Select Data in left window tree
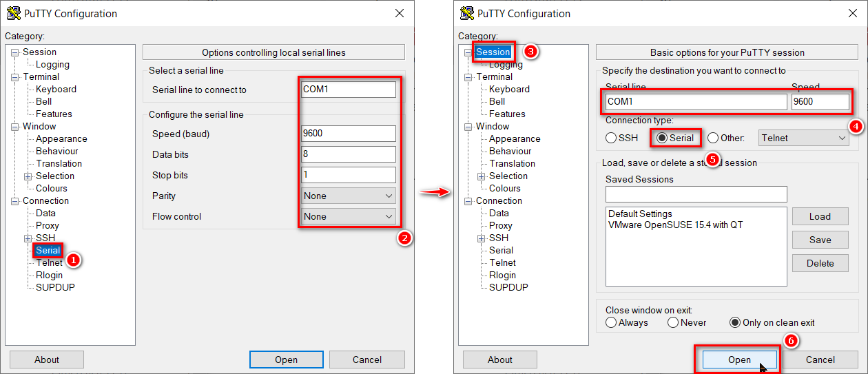868x374 pixels. [45, 213]
